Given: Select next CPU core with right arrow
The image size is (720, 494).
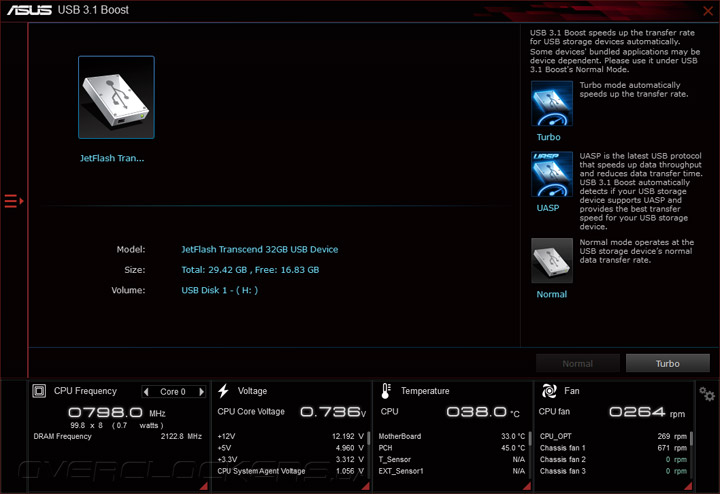Looking at the screenshot, I should (x=201, y=392).
